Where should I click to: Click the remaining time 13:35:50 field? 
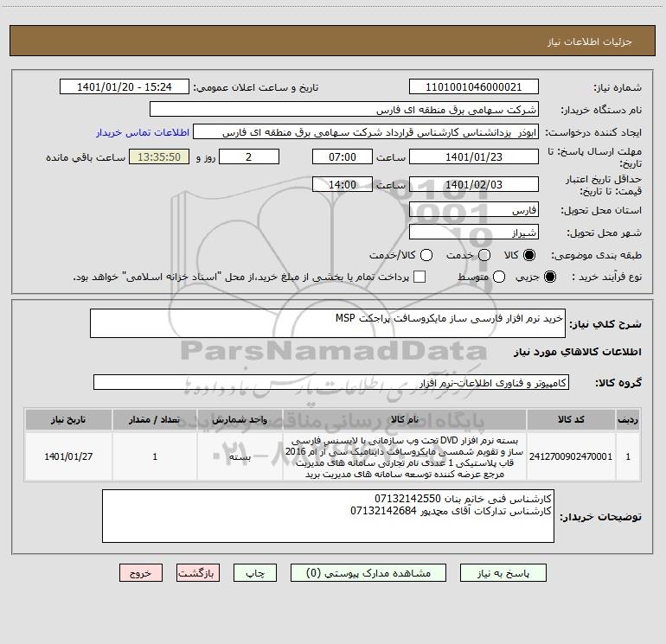pyautogui.click(x=159, y=156)
